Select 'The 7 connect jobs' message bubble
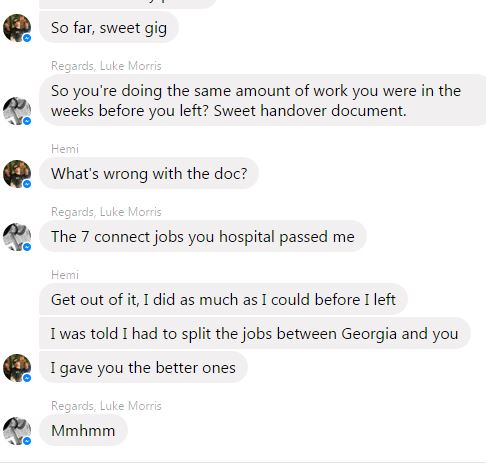The image size is (486, 468). coord(203,236)
